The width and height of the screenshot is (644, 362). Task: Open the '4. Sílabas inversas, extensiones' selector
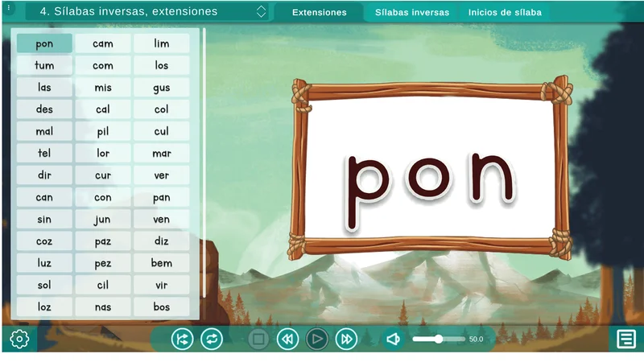click(147, 11)
